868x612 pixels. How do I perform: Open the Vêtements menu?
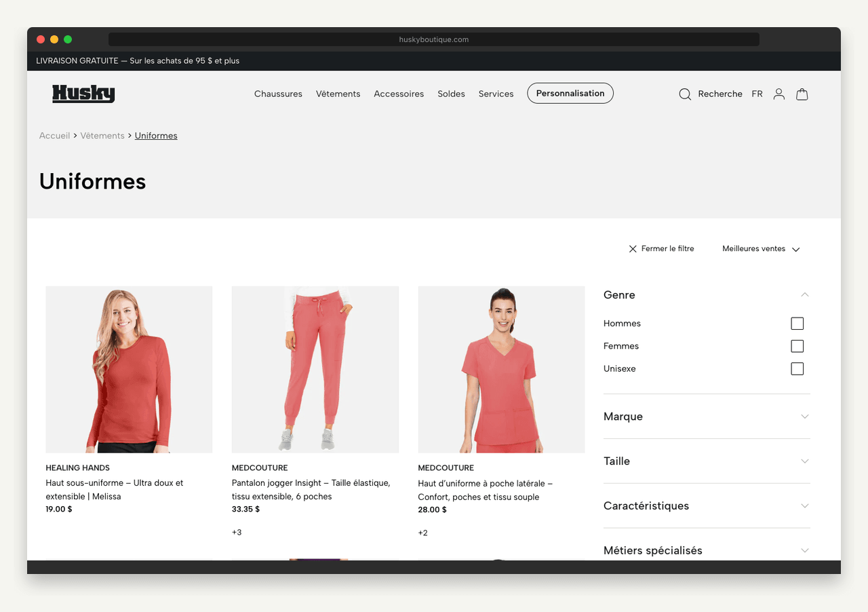coord(338,94)
